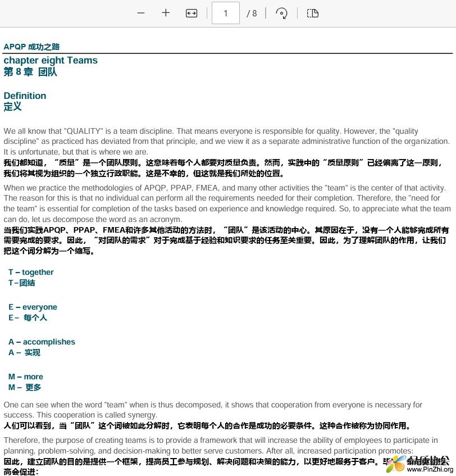The height and width of the screenshot is (476, 456).
Task: Click the Chinese line starting "人们可以看到"
Action: [x=207, y=425]
